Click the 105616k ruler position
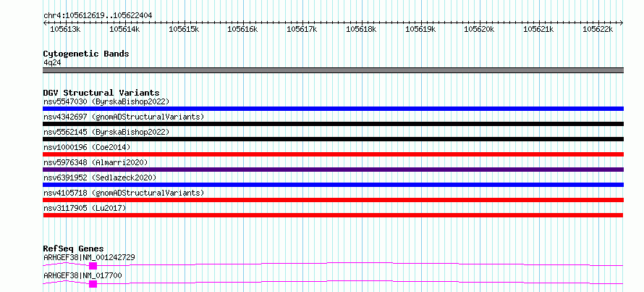This screenshot has width=644, height=292. [x=242, y=29]
